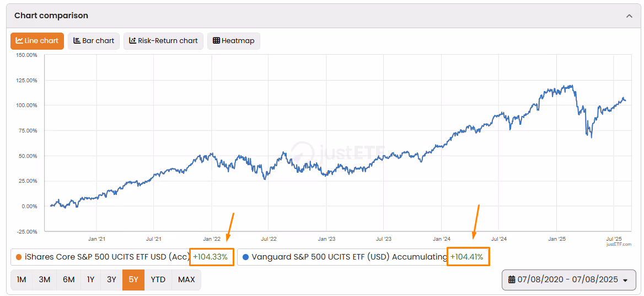The height and width of the screenshot is (296, 644).
Task: Click the +104.41% return value
Action: 468,257
